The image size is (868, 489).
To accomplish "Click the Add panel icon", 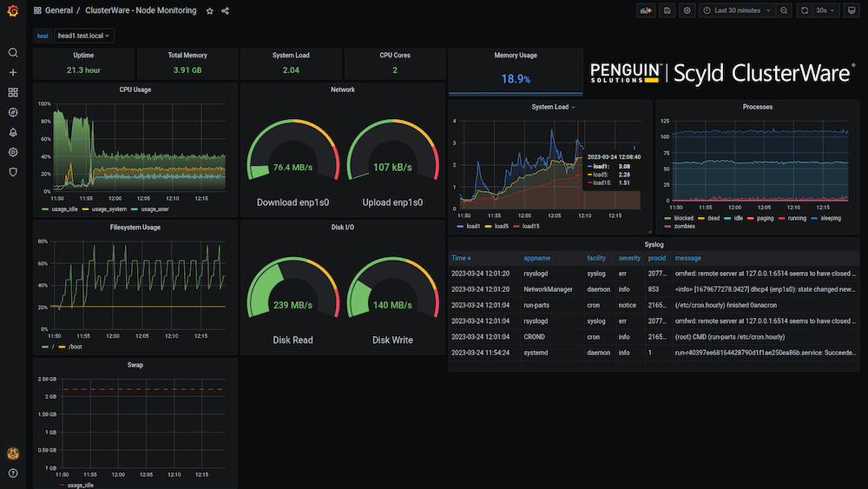I will pyautogui.click(x=646, y=10).
